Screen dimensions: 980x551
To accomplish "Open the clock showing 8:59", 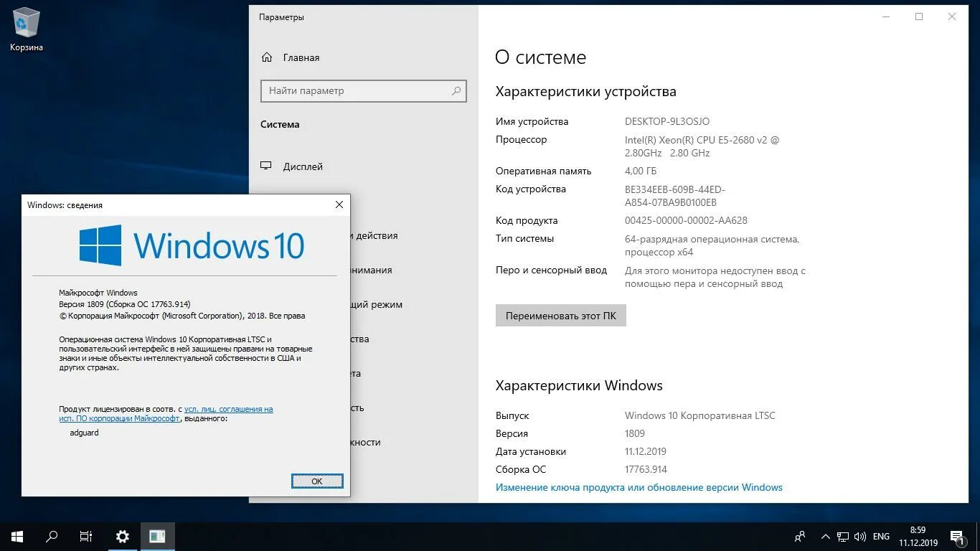I will 918,536.
